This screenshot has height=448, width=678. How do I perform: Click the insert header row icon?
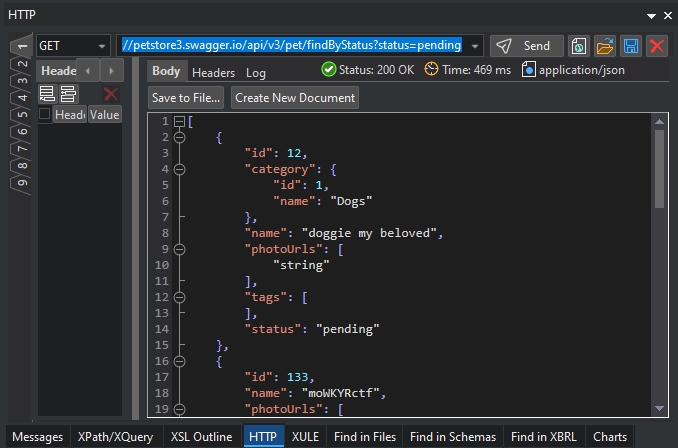click(x=68, y=94)
